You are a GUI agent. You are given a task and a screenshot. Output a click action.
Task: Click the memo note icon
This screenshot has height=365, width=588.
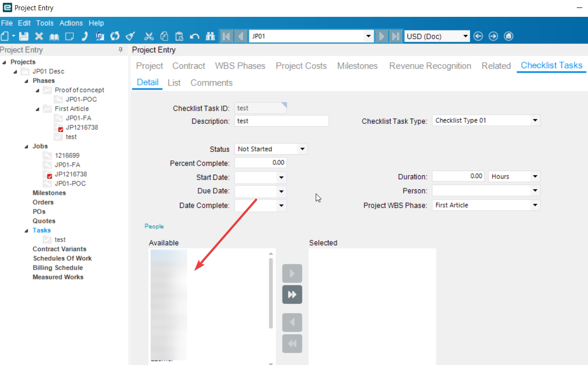pos(69,36)
